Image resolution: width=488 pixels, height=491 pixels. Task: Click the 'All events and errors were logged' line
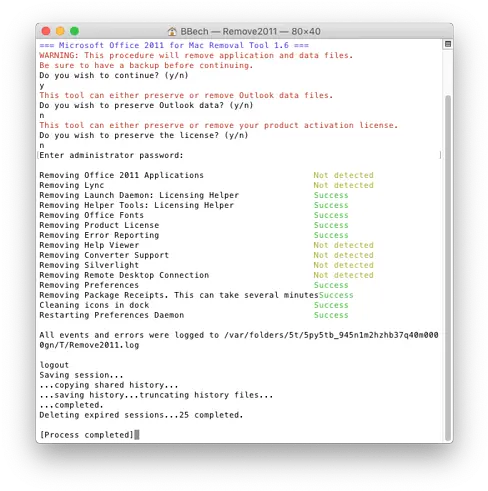[239, 335]
